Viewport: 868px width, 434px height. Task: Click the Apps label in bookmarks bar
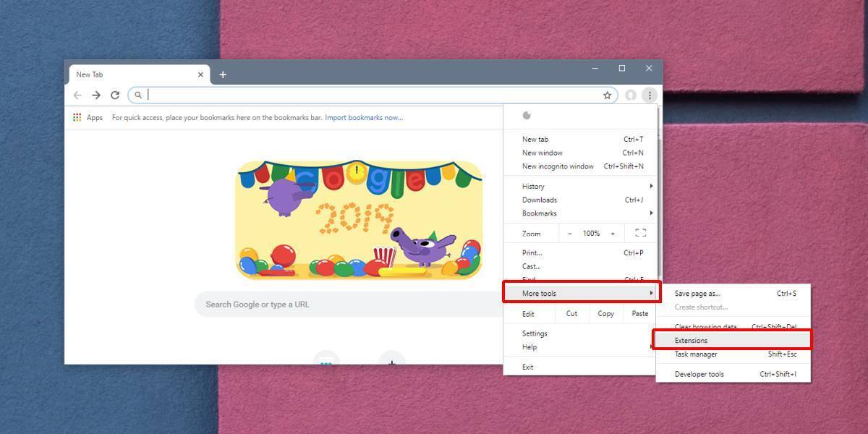(95, 117)
